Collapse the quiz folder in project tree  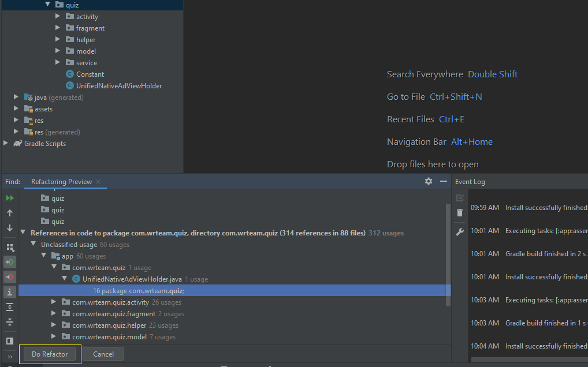pos(47,5)
